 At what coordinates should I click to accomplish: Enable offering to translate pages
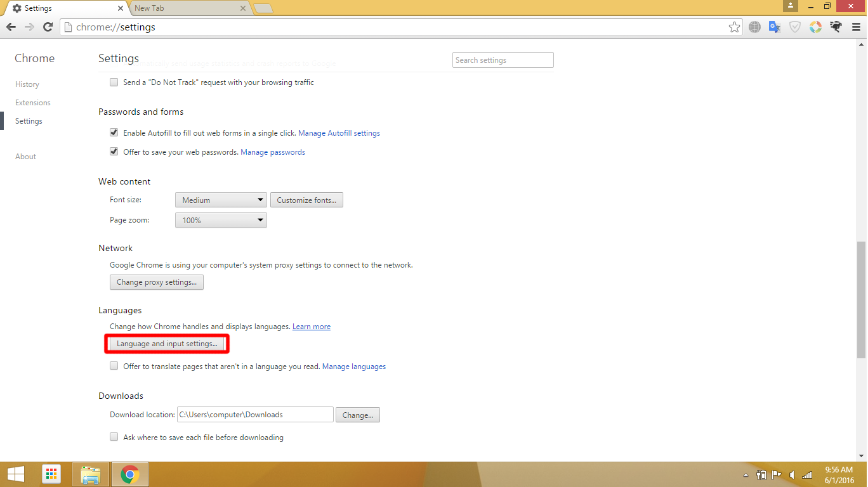(x=114, y=365)
